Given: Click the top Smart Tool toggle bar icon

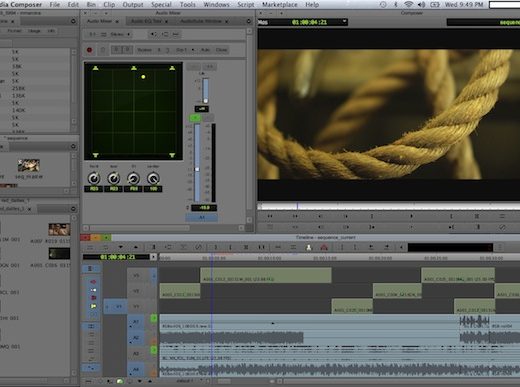Looking at the screenshot, I should click(x=90, y=268).
